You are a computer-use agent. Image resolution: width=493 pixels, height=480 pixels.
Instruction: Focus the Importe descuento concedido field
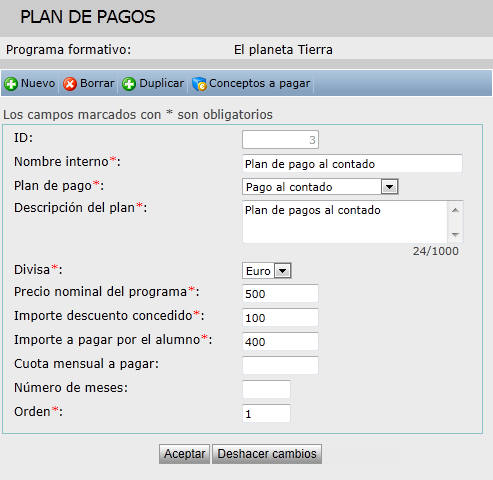click(x=280, y=318)
